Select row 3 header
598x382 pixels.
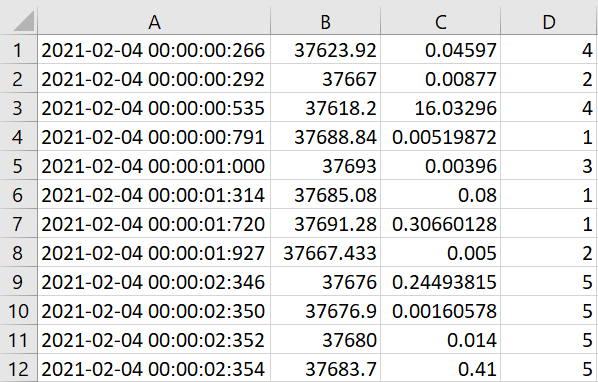click(19, 108)
